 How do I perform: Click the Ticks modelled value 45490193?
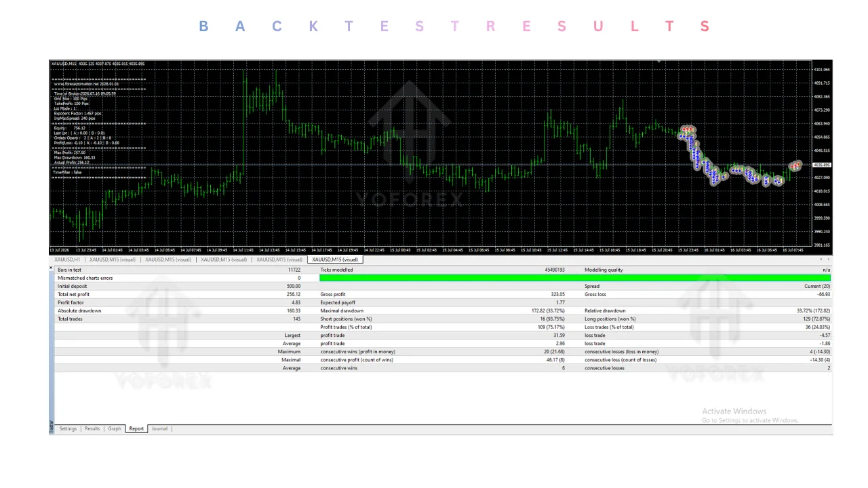[x=554, y=270]
